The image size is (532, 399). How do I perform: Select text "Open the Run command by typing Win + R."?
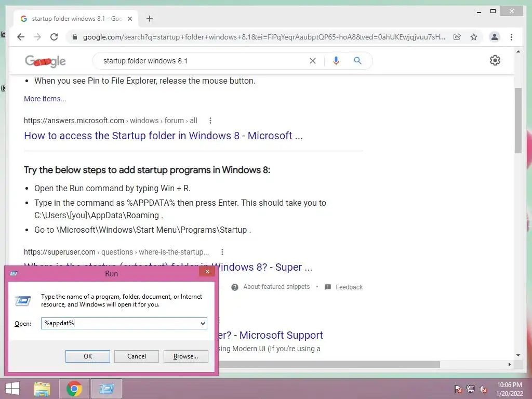click(112, 188)
